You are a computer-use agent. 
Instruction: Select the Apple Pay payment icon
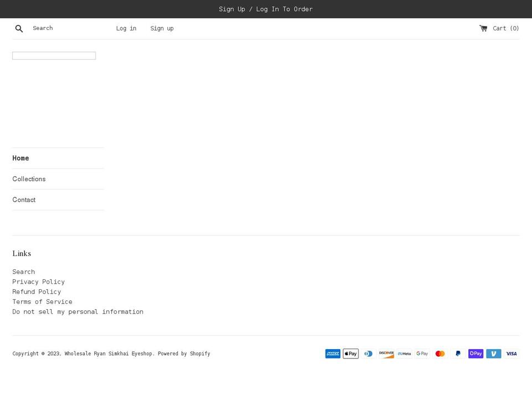click(x=351, y=354)
